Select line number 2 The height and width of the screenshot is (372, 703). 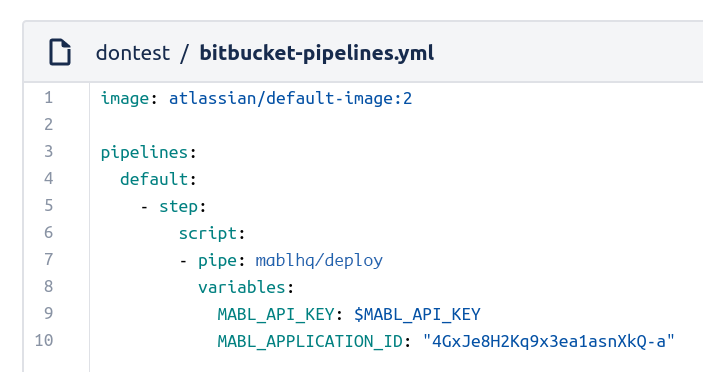point(48,124)
